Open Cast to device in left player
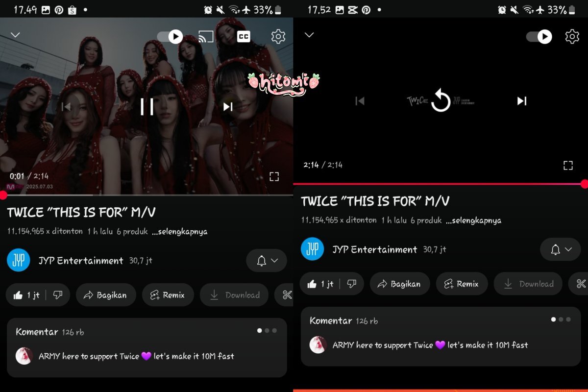This screenshot has height=392, width=588. (x=206, y=37)
